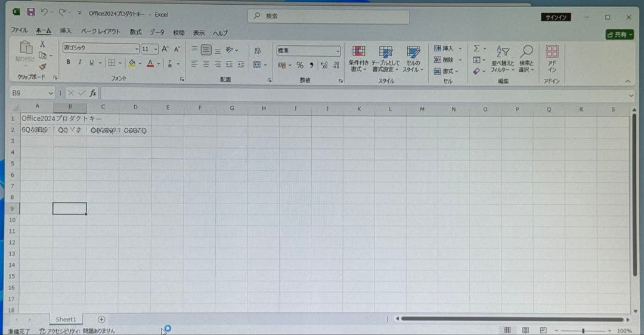The height and width of the screenshot is (335, 644).
Task: Toggle Bottom Align in alignment group
Action: pos(218,51)
